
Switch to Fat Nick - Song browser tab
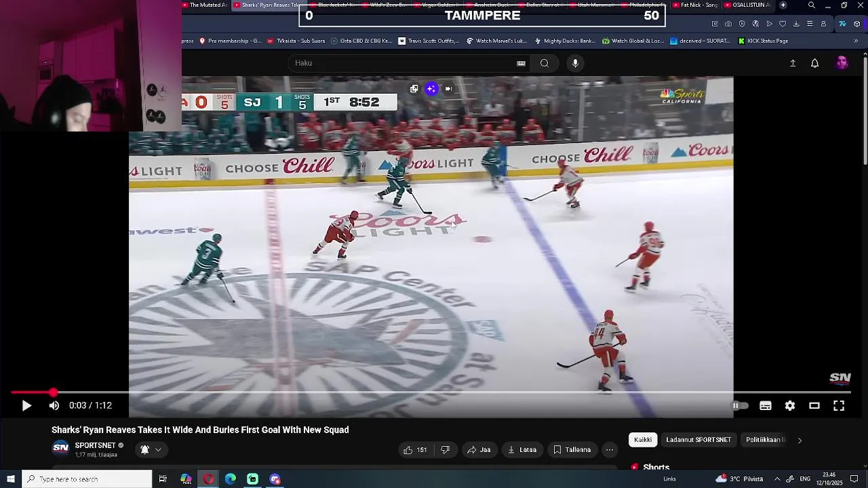[x=695, y=5]
